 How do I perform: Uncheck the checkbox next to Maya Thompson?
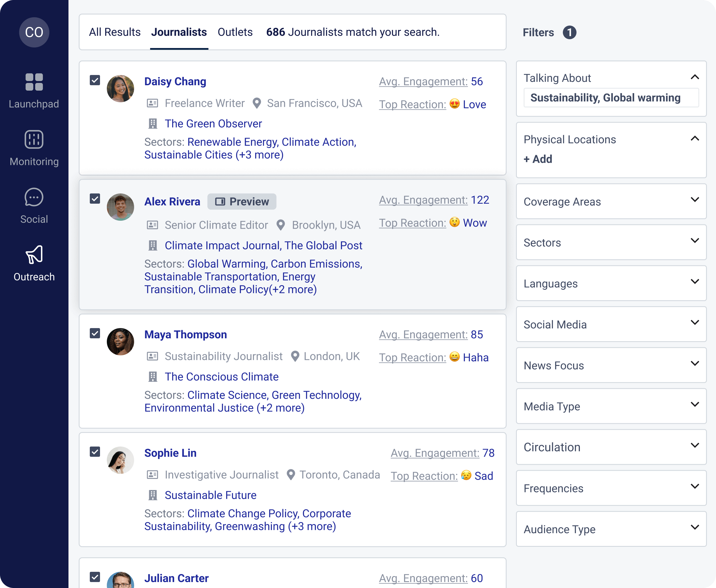pos(95,333)
